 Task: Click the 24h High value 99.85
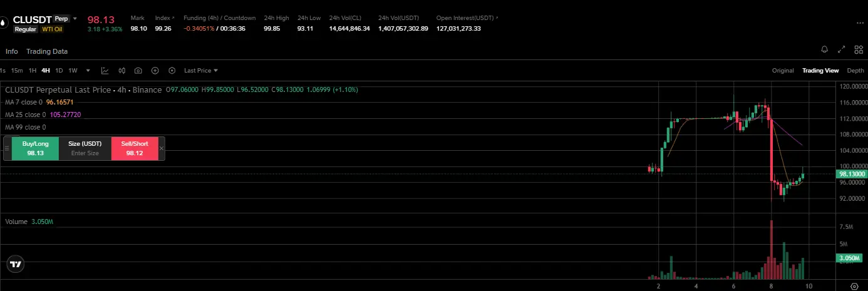coord(272,29)
